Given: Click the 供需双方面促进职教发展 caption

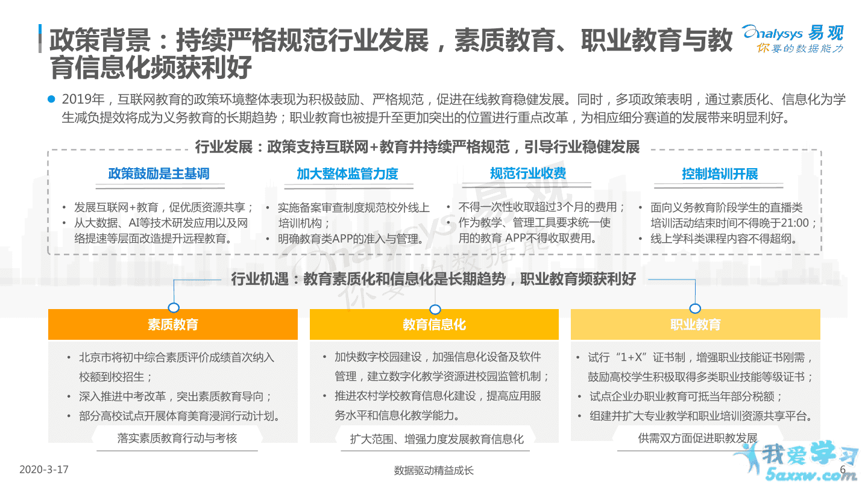Looking at the screenshot, I should pyautogui.click(x=697, y=438).
